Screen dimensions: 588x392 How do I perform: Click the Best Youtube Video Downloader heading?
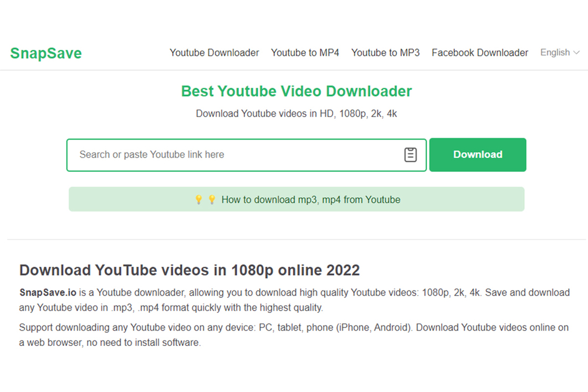pyautogui.click(x=296, y=91)
